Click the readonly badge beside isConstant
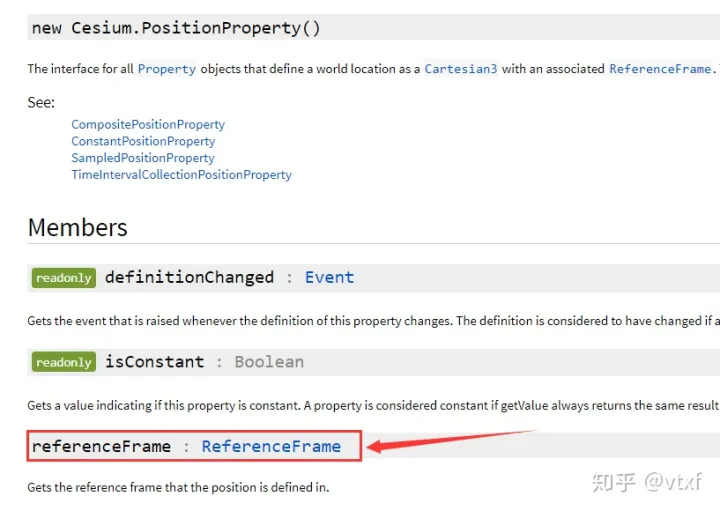720x511 pixels. 63,362
